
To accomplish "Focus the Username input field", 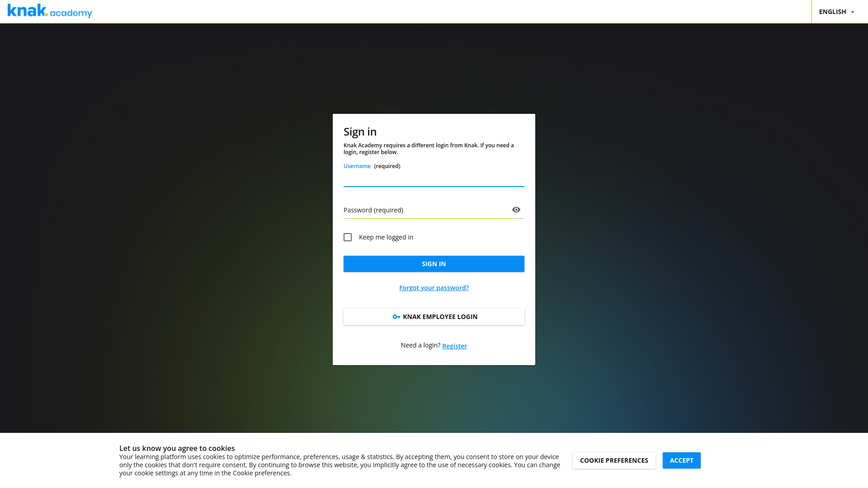I will click(x=434, y=179).
